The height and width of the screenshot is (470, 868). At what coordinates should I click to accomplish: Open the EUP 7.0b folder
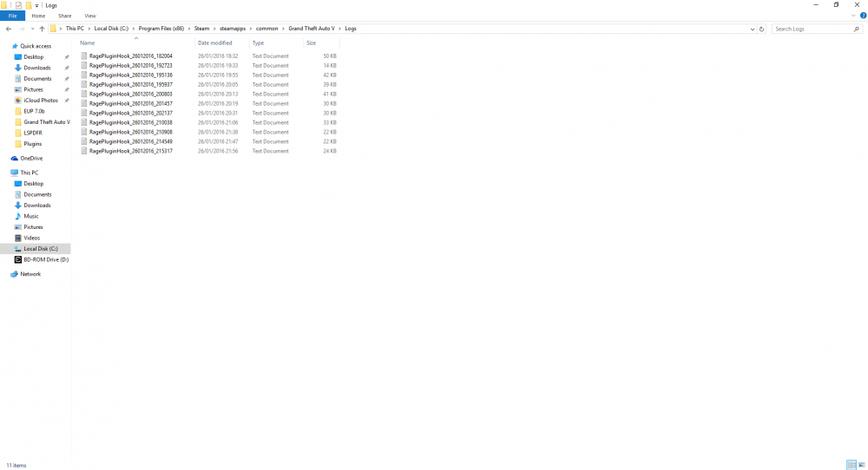(34, 111)
